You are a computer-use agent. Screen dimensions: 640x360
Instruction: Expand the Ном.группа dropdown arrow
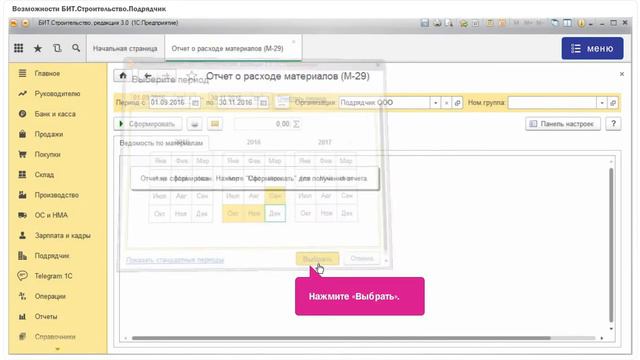point(602,102)
